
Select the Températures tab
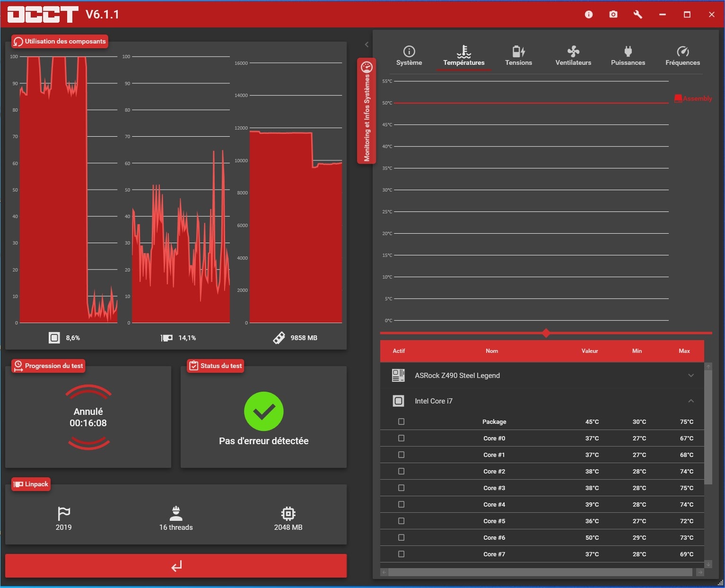(x=463, y=56)
